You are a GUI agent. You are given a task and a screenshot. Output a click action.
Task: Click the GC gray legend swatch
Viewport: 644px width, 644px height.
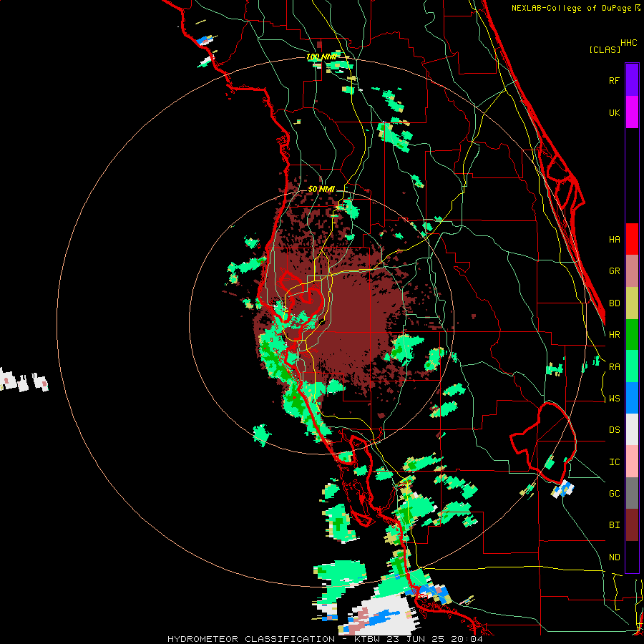[x=632, y=493]
